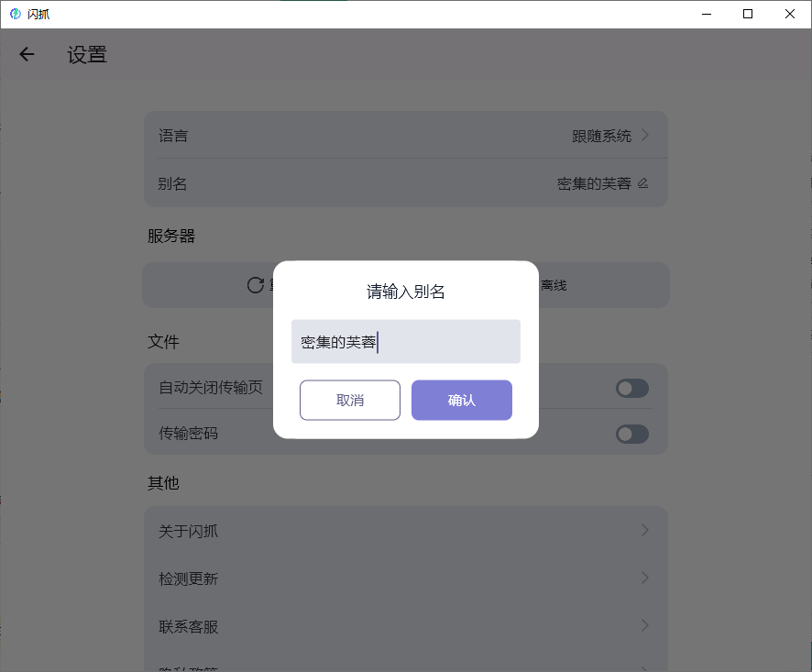Minimize the 闪抓 window
Image resolution: width=812 pixels, height=672 pixels.
point(706,14)
